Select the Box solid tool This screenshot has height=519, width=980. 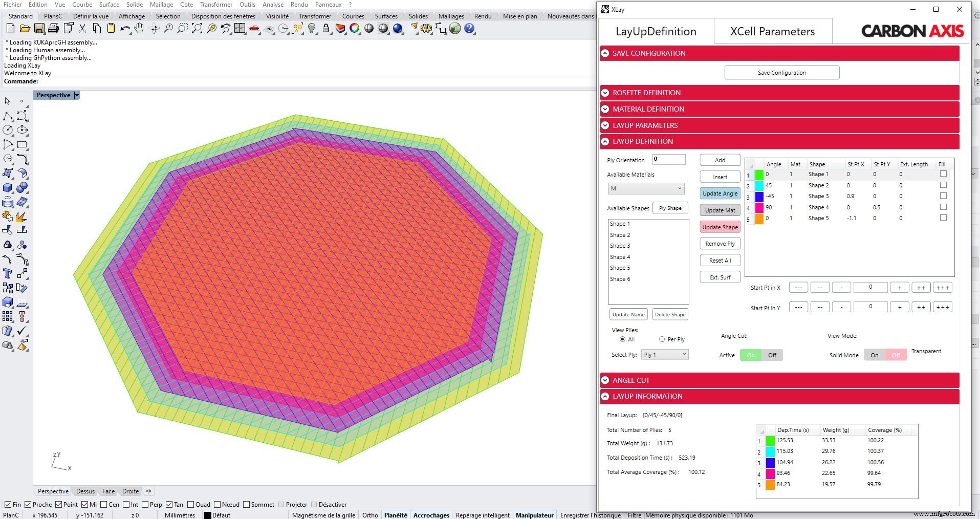8,188
